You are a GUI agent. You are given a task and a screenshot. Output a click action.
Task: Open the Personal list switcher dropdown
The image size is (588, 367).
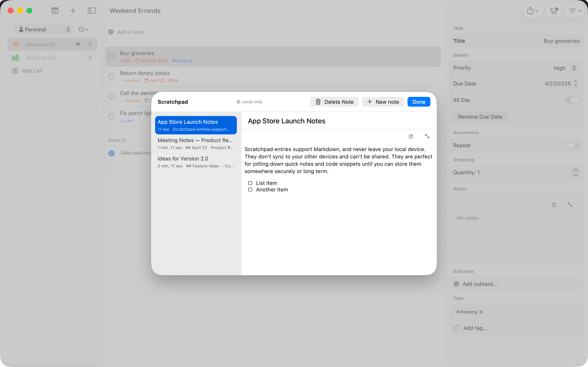tap(44, 29)
